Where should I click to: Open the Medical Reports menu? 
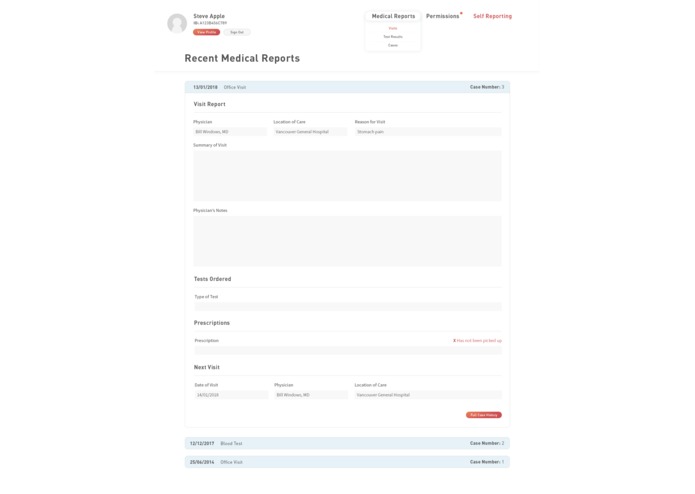(x=393, y=16)
